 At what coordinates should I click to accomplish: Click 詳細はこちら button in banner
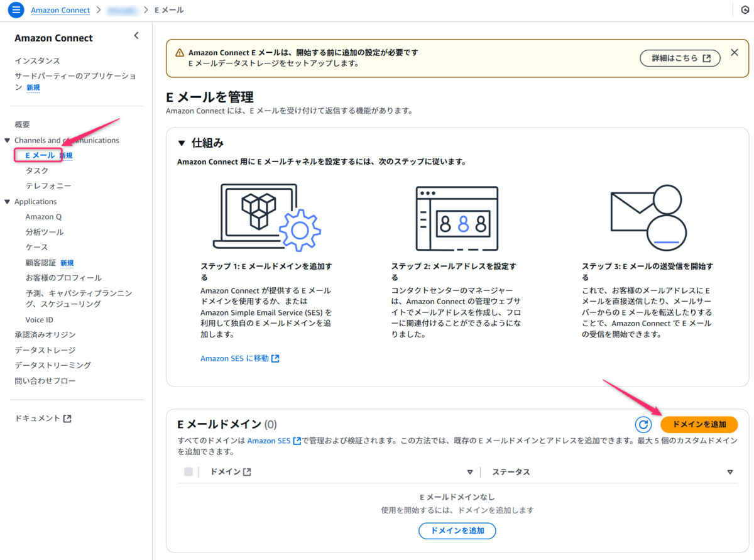click(x=681, y=58)
